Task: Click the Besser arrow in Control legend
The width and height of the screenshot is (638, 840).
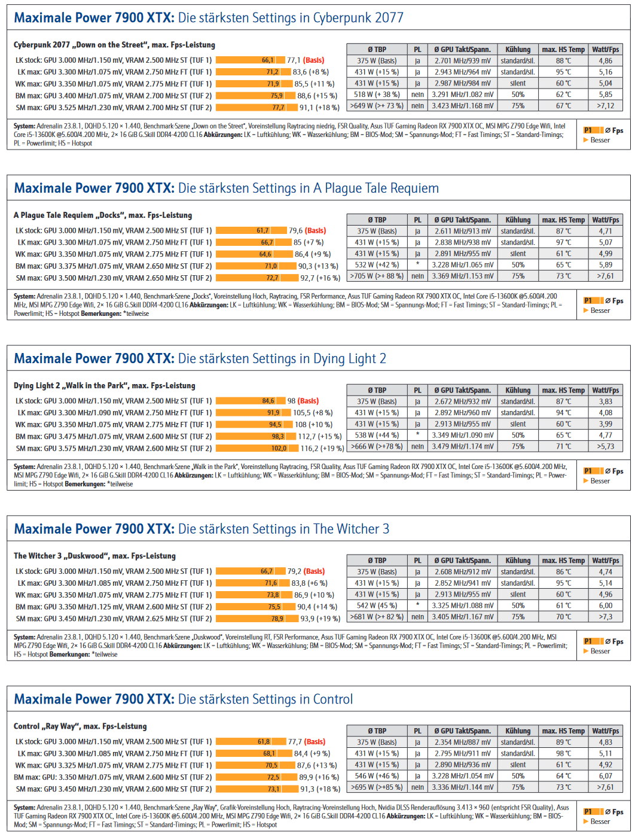Action: coord(586,821)
